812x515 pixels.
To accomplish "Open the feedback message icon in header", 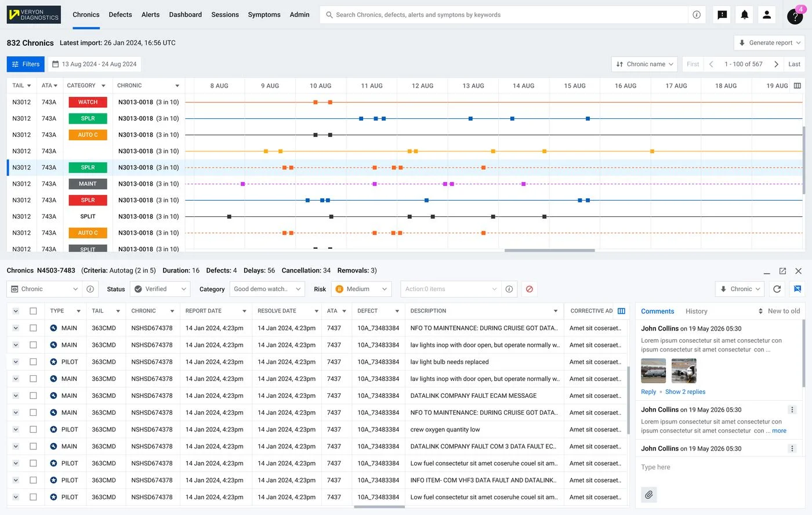I will 722,15.
